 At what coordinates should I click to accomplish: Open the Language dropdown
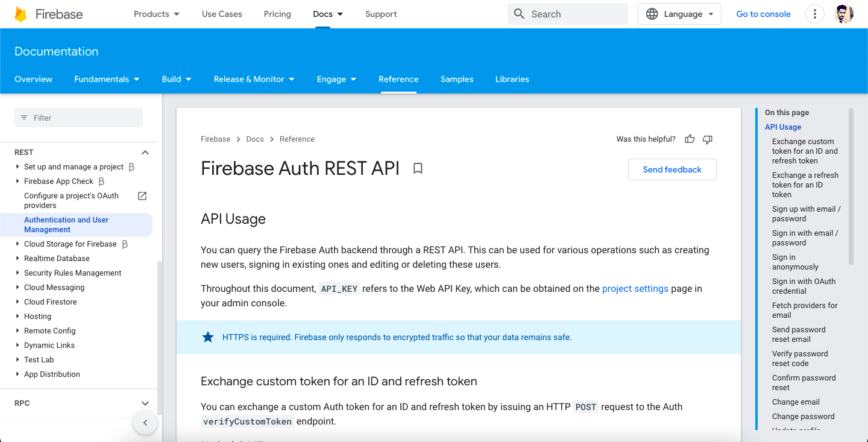[679, 14]
